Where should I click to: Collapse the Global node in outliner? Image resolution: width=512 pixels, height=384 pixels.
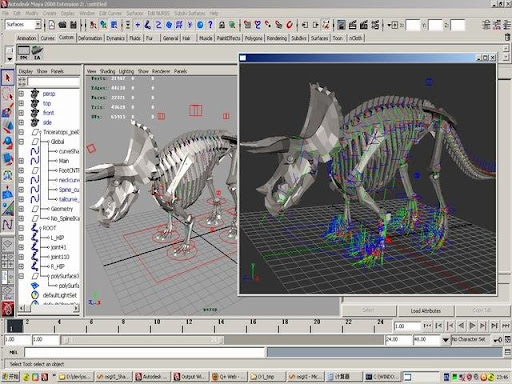21,142
